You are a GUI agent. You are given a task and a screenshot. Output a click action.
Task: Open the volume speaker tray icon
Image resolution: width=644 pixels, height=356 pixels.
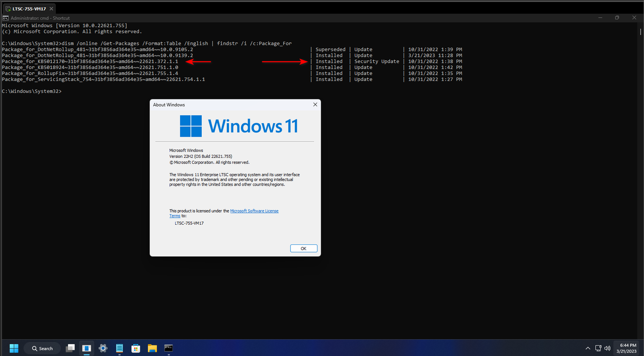click(x=607, y=348)
